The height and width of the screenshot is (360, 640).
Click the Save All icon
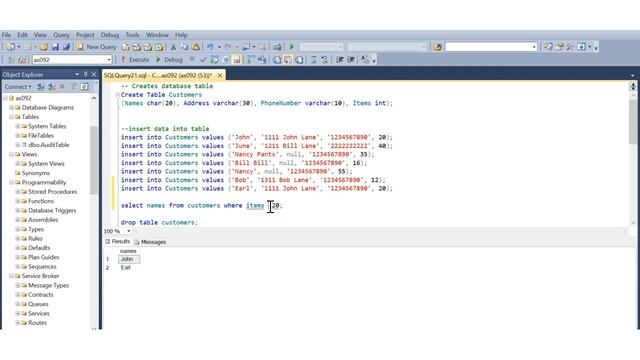click(66, 47)
